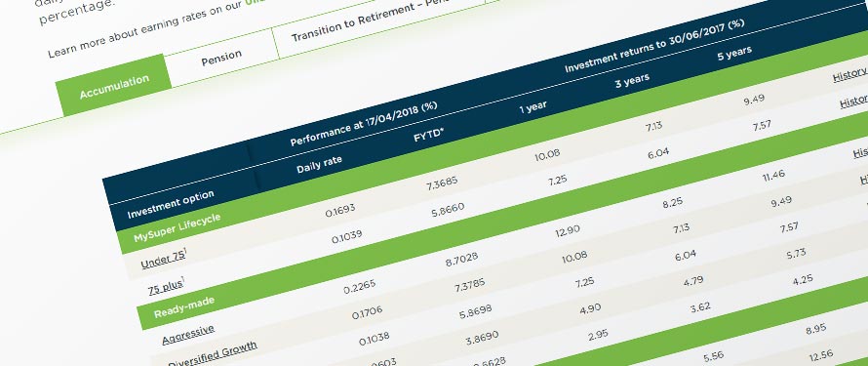Click the Investment returns to 30/06/2017 (%) heading
868x366 pixels.
click(x=654, y=47)
